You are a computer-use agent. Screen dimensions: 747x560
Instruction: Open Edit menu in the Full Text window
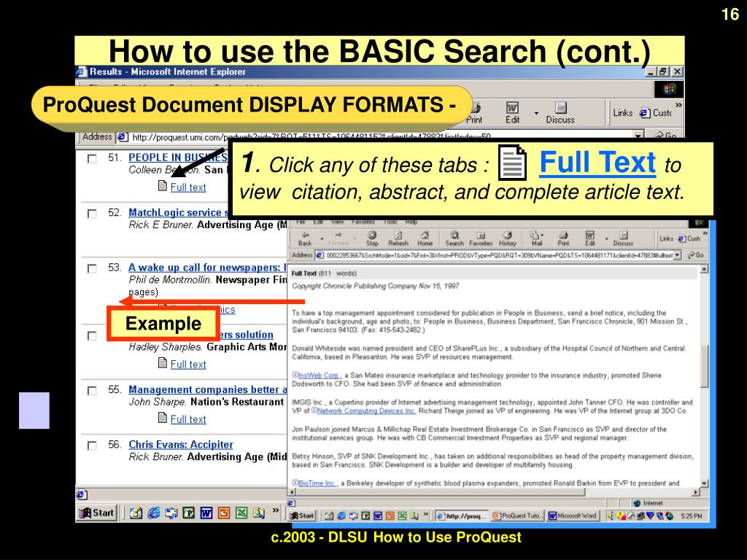[318, 222]
